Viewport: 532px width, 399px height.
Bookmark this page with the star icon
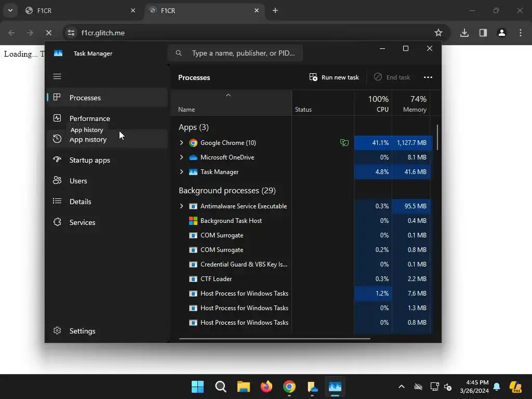pos(438,33)
